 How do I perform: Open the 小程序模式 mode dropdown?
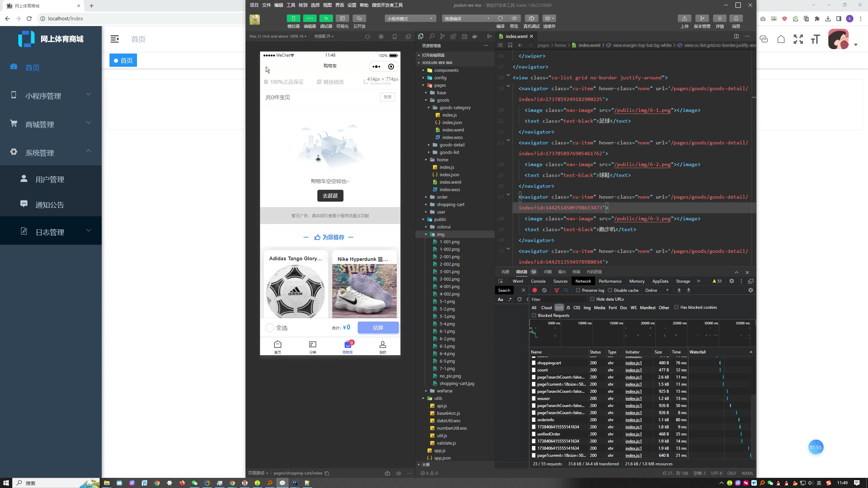410,19
